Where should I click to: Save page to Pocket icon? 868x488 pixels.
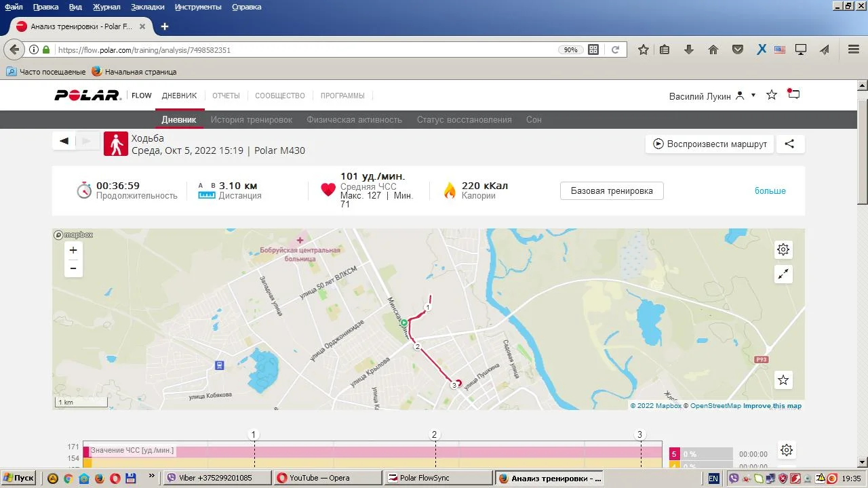pos(738,49)
